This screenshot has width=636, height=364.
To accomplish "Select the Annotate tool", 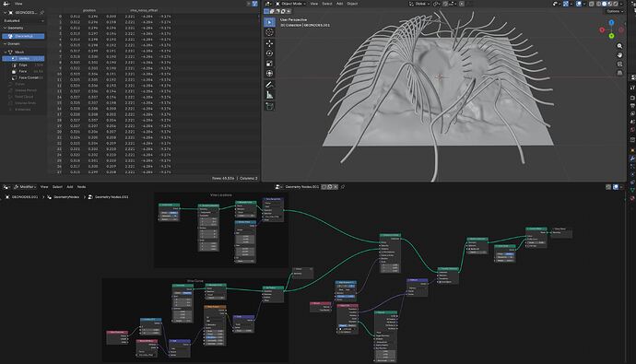I will pos(269,84).
